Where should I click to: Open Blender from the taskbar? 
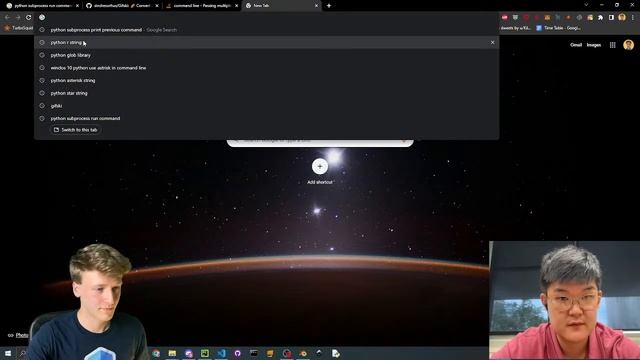click(x=303, y=353)
